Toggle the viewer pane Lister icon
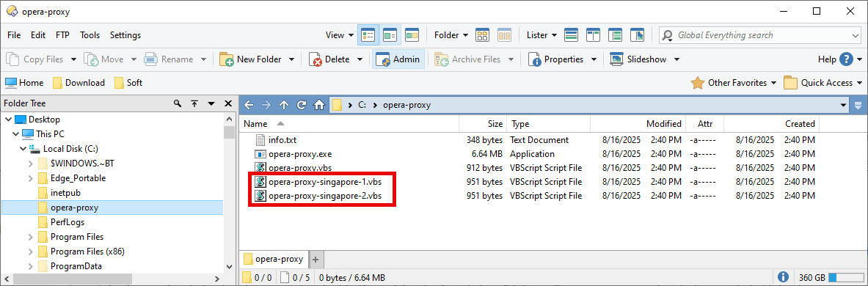Image resolution: width=868 pixels, height=286 pixels. (x=637, y=35)
